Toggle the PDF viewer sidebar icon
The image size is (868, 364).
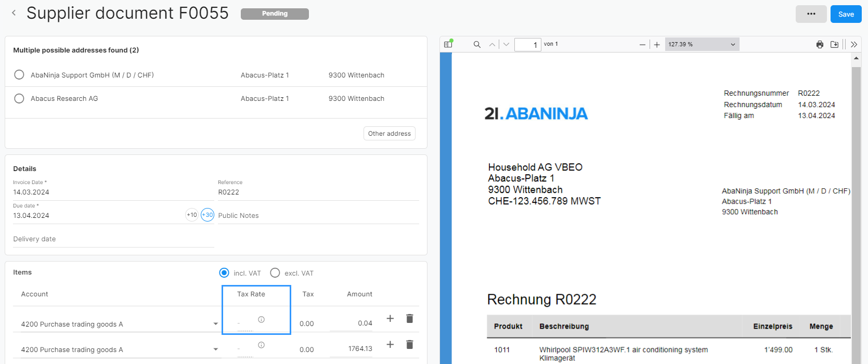click(448, 45)
